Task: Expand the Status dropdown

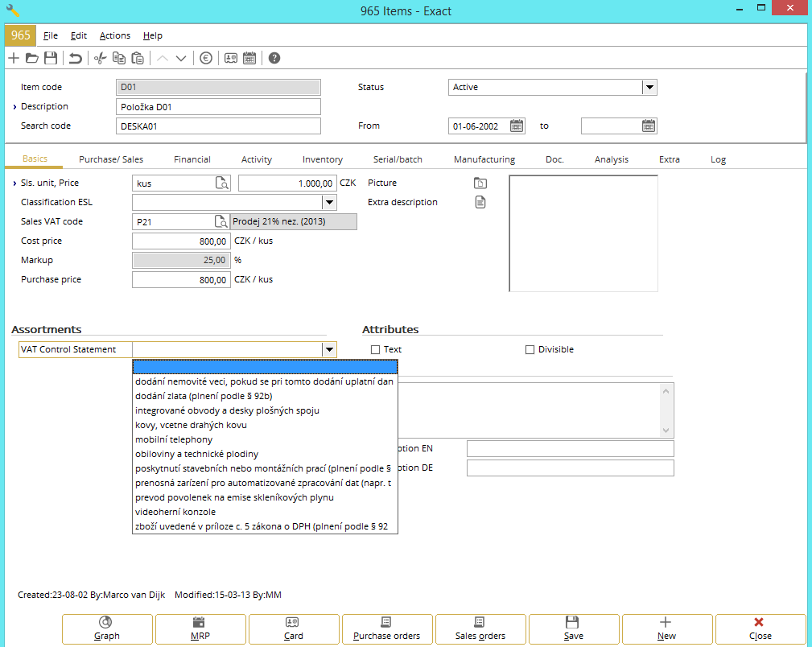Action: [649, 88]
